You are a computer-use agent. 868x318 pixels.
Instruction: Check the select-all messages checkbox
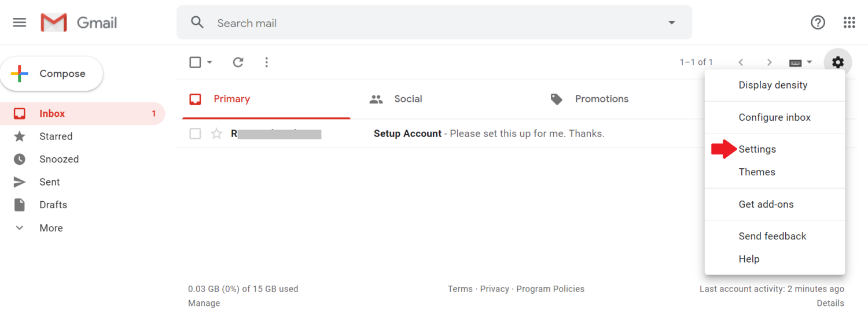[195, 62]
